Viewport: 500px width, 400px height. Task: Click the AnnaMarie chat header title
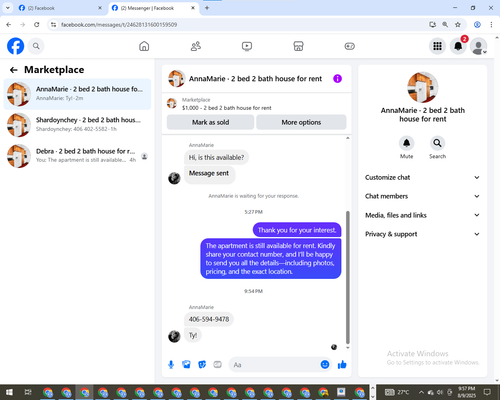pyautogui.click(x=255, y=79)
